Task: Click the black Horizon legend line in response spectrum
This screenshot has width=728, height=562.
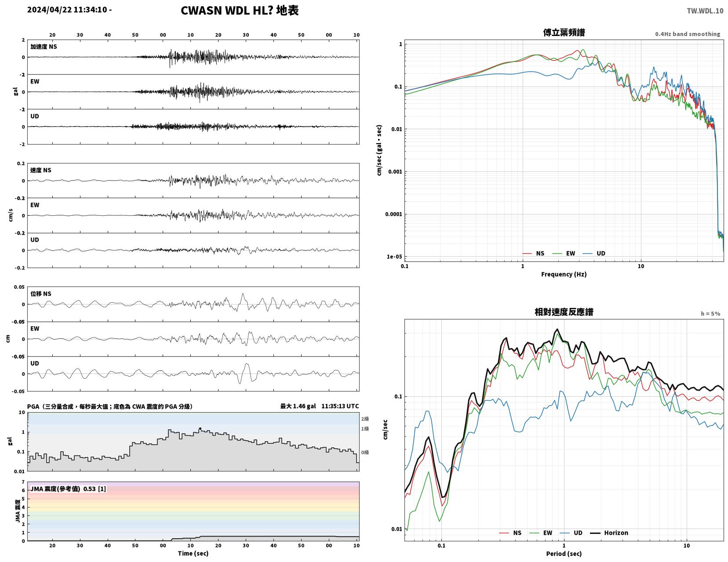Action: click(595, 533)
